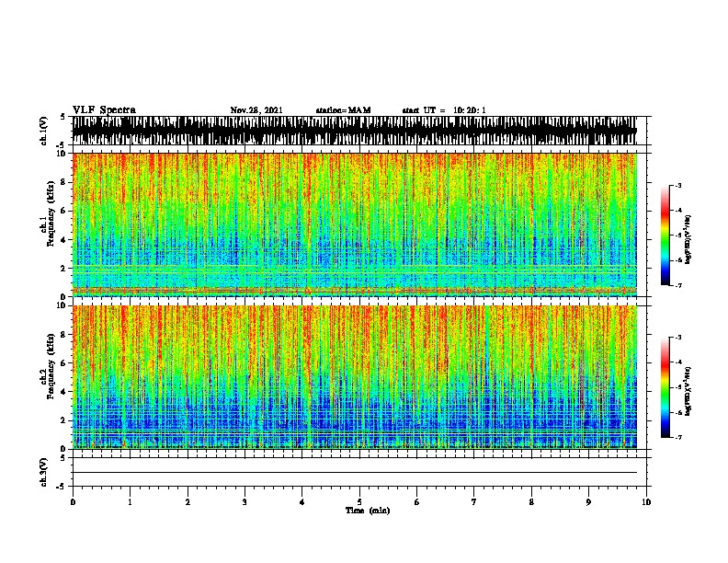Click time-axis tick label "6"
Screen dimensions: 728x563
click(417, 502)
